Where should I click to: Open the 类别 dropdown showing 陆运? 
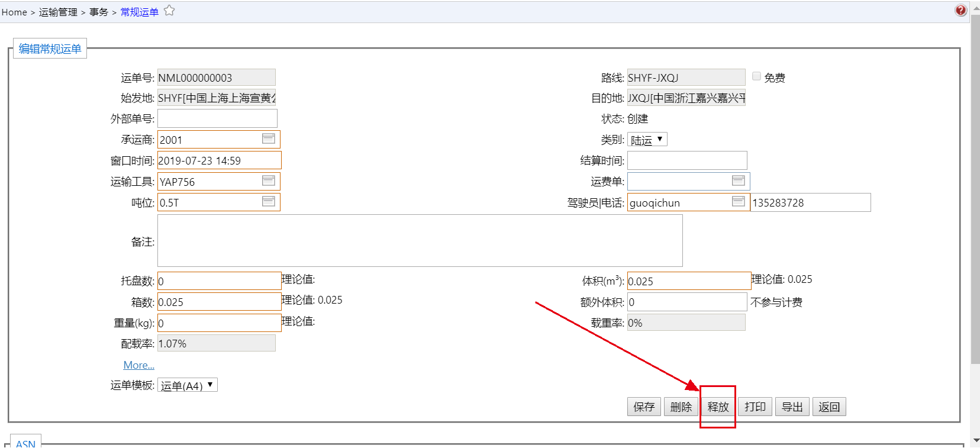click(647, 140)
